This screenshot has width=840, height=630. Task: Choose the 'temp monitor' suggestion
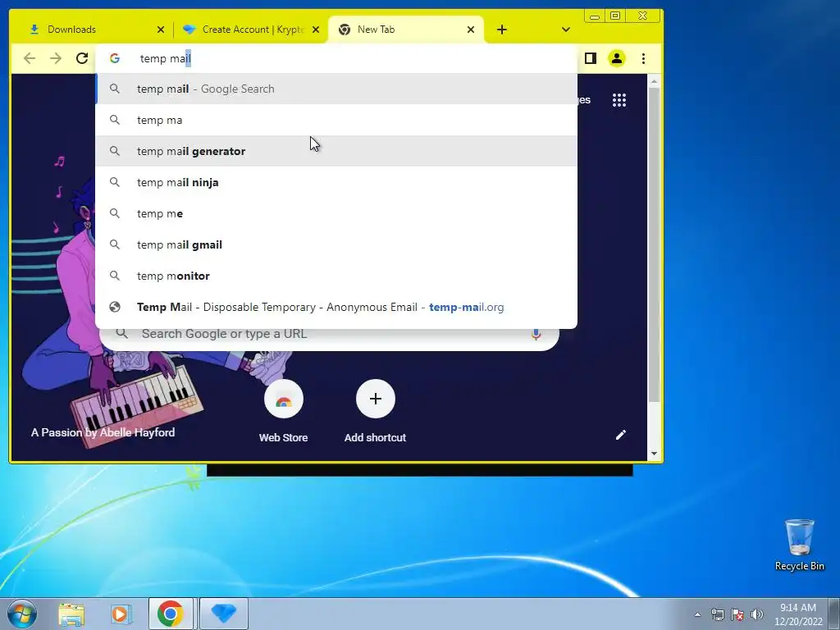(x=336, y=276)
